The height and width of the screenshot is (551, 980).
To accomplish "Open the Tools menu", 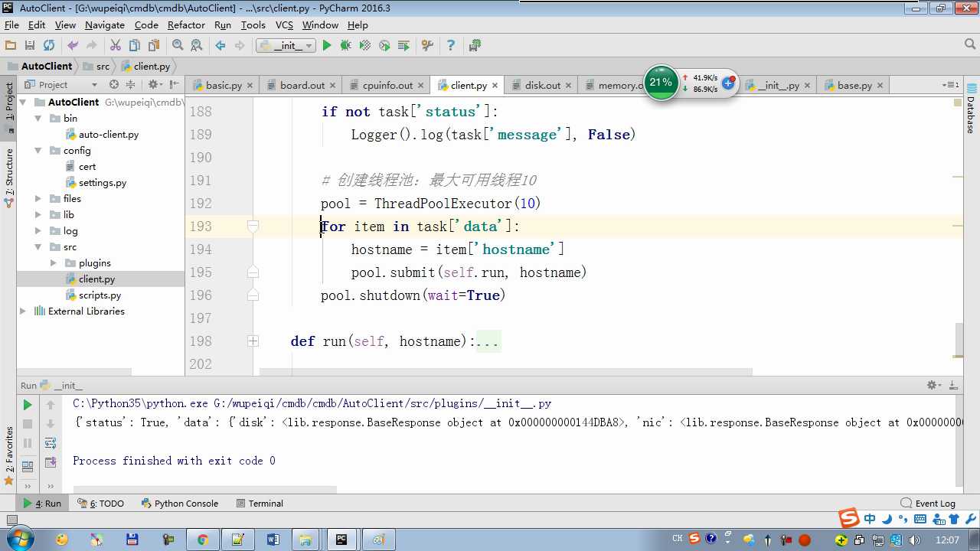I will click(x=253, y=24).
